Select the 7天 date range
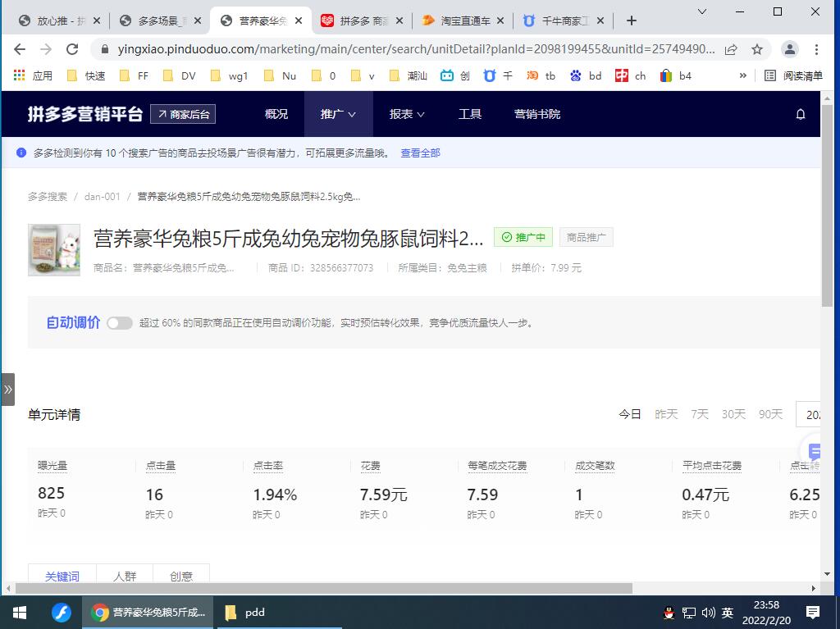The width and height of the screenshot is (840, 629). [700, 414]
